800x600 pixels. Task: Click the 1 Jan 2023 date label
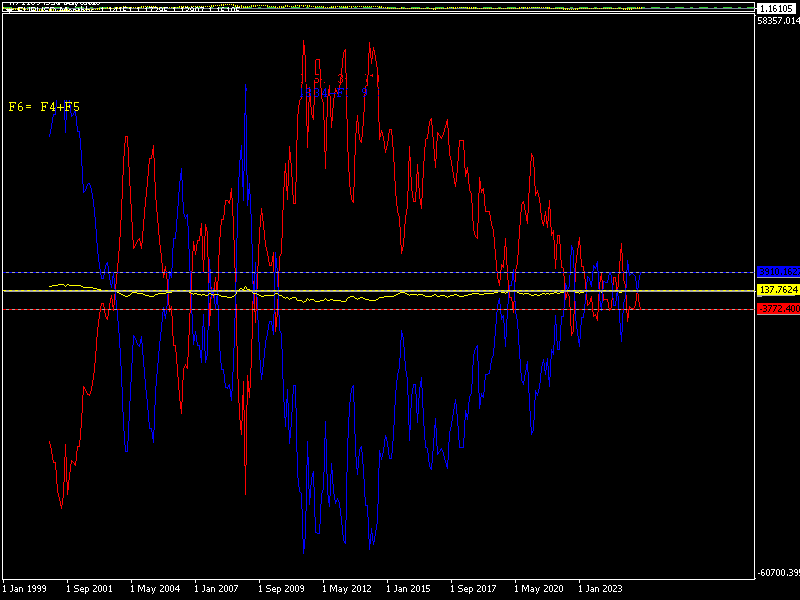click(x=600, y=589)
